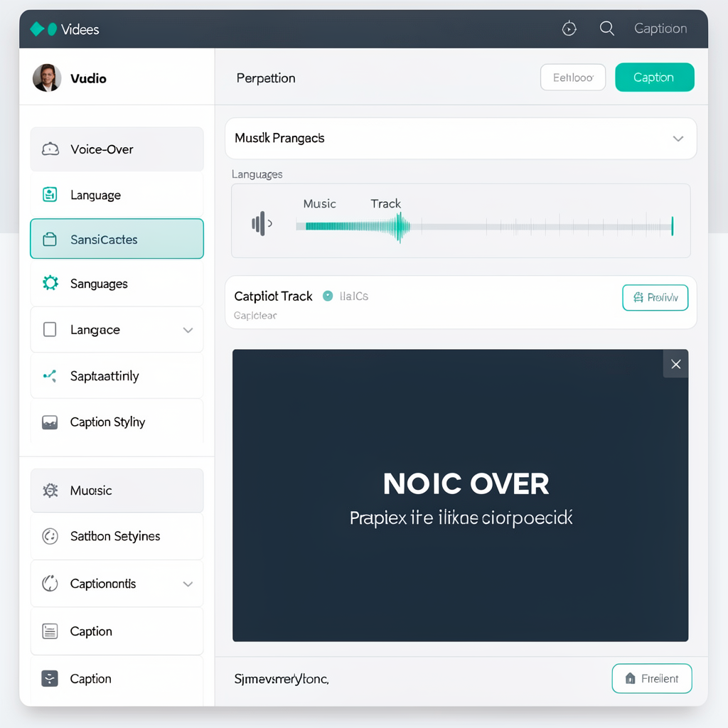Viewport: 728px width, 728px height.
Task: Click the Gapiclear subtitle text
Action: (x=255, y=316)
